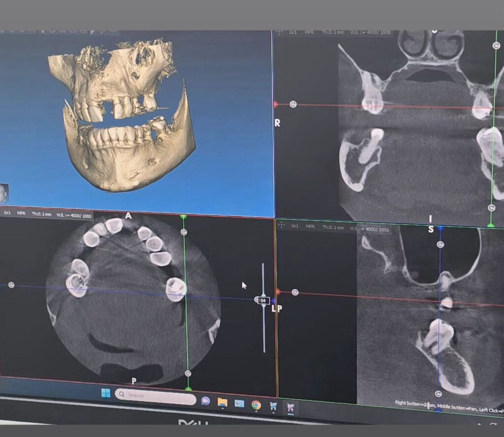This screenshot has width=504, height=437.
Task: Click the red line's C handle in the coronal view
Action: click(x=293, y=104)
